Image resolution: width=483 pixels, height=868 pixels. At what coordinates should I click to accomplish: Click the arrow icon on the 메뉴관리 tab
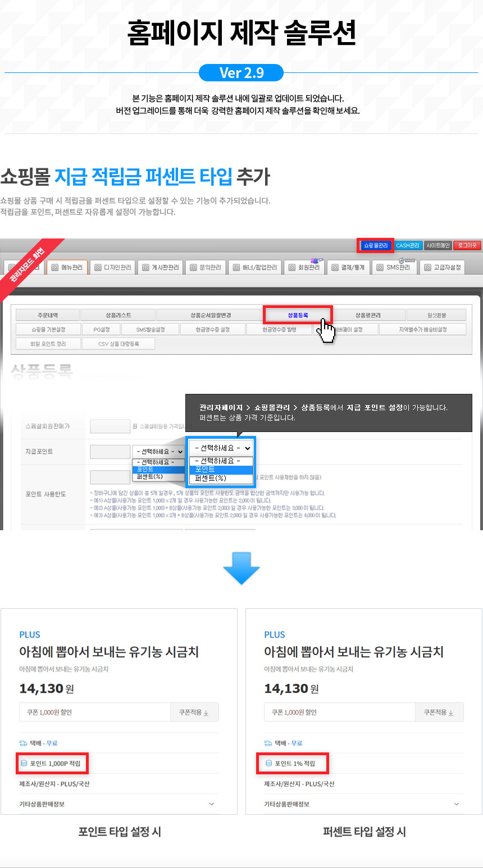(54, 268)
